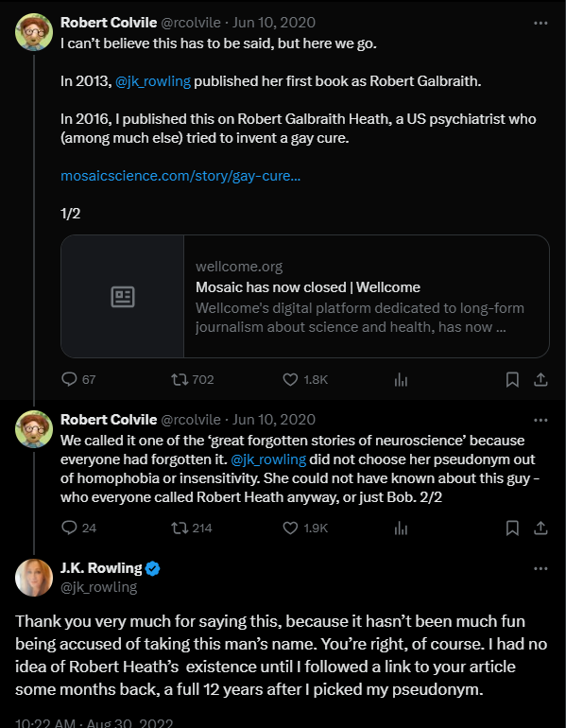Open more options on J.K. Rowling's tweet
The image size is (566, 728).
click(x=540, y=569)
